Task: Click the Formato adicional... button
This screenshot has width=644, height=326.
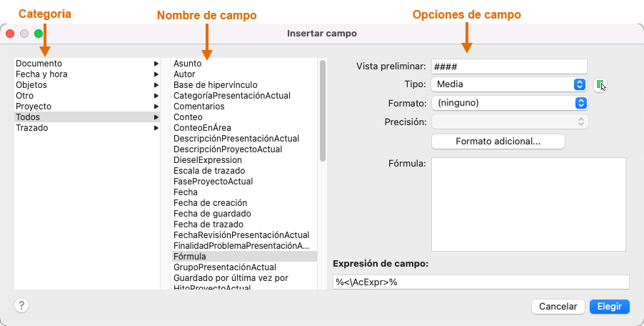Action: [498, 142]
